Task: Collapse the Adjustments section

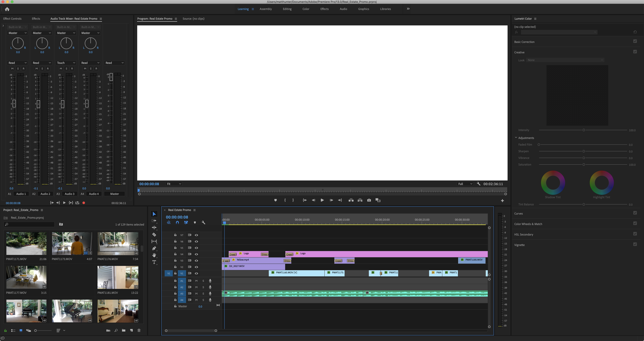Action: 516,138
